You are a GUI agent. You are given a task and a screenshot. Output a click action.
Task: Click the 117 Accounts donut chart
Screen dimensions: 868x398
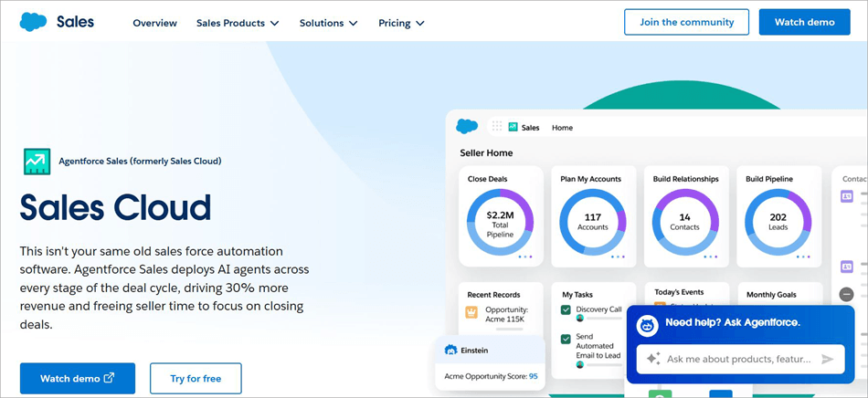(593, 222)
